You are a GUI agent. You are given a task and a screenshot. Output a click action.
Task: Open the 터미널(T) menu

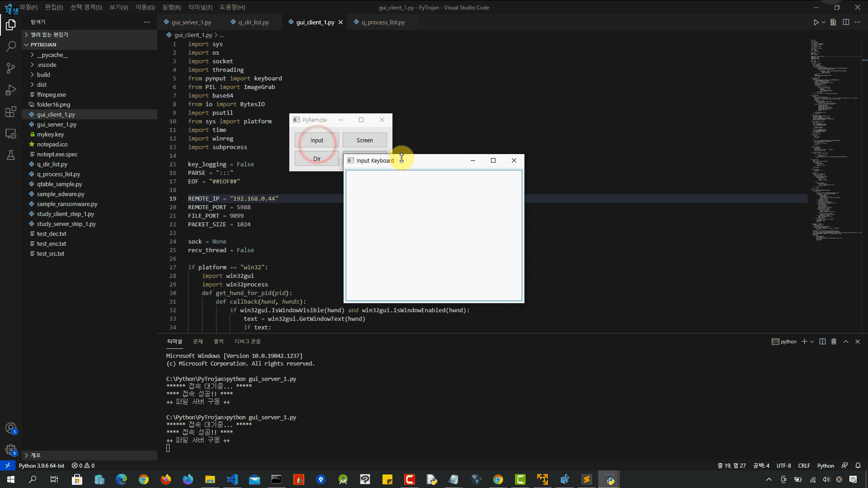pos(200,7)
